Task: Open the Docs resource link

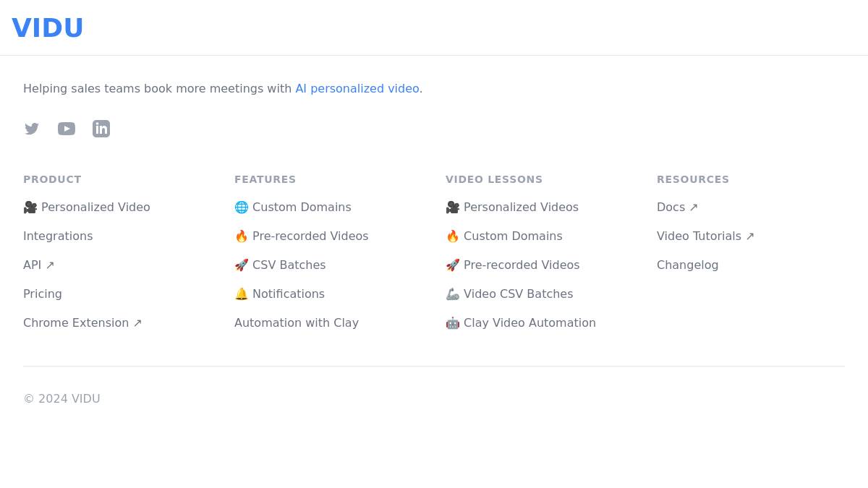Action: tap(677, 207)
